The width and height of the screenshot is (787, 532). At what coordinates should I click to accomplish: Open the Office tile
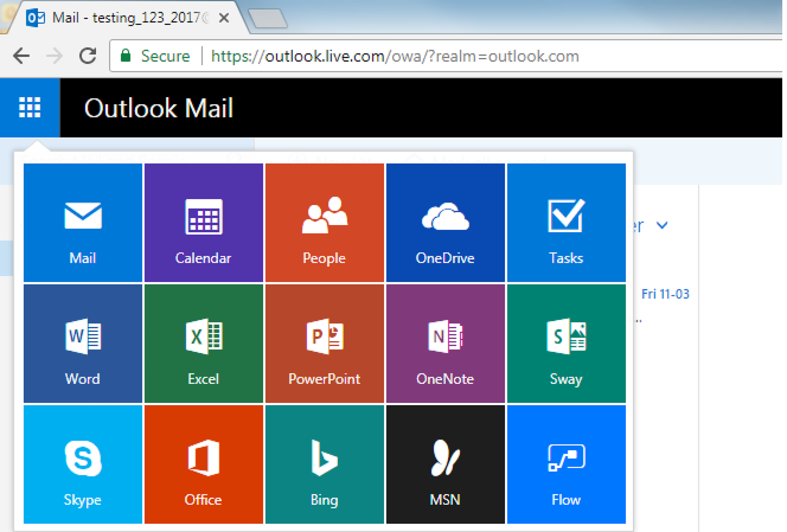(204, 464)
